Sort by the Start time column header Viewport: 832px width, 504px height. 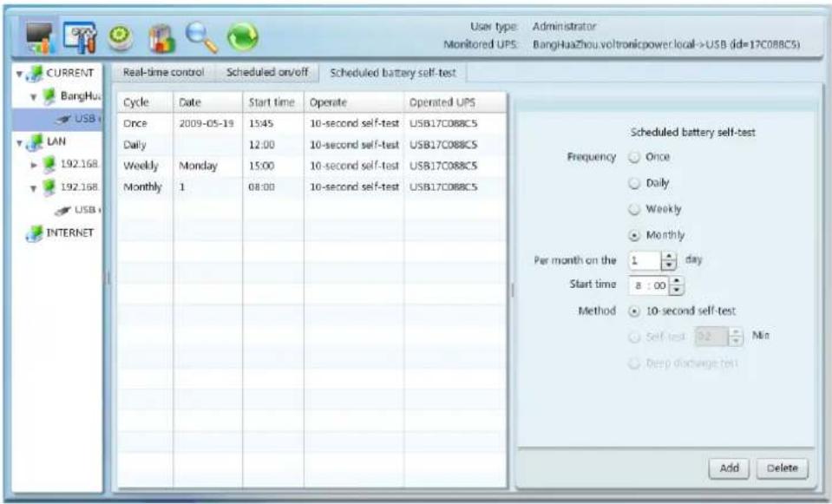tap(273, 103)
